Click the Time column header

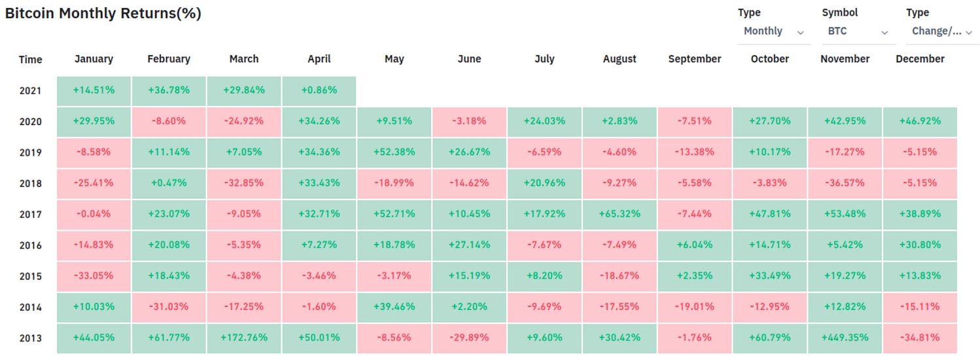(30, 60)
